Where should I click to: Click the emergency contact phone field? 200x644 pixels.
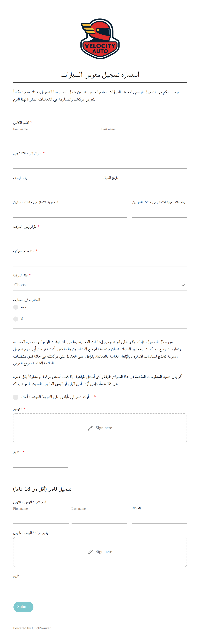pos(160,212)
